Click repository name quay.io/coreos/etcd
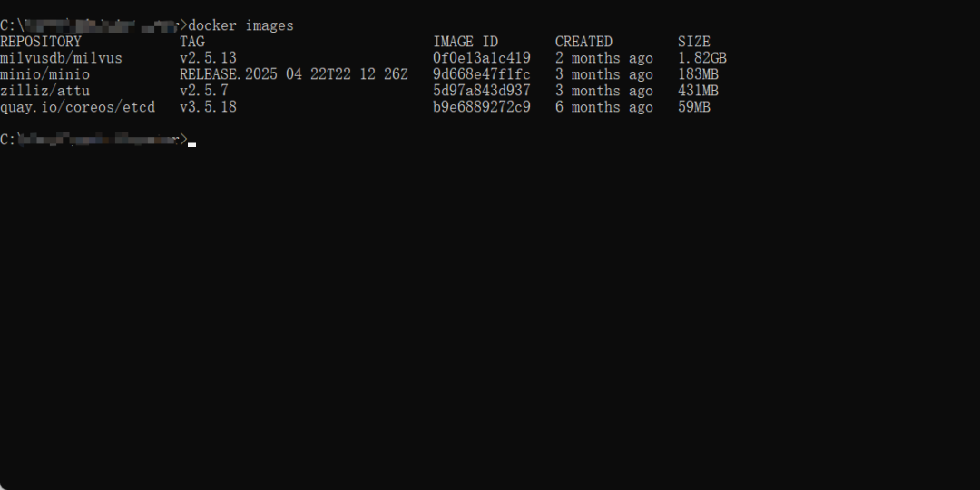The width and height of the screenshot is (980, 490). (x=77, y=107)
